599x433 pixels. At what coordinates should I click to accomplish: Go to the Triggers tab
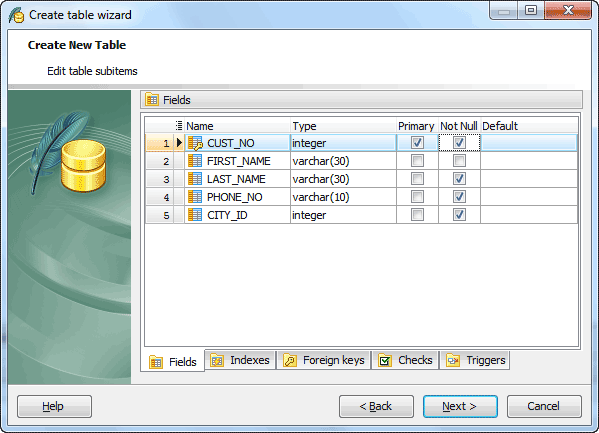click(475, 360)
